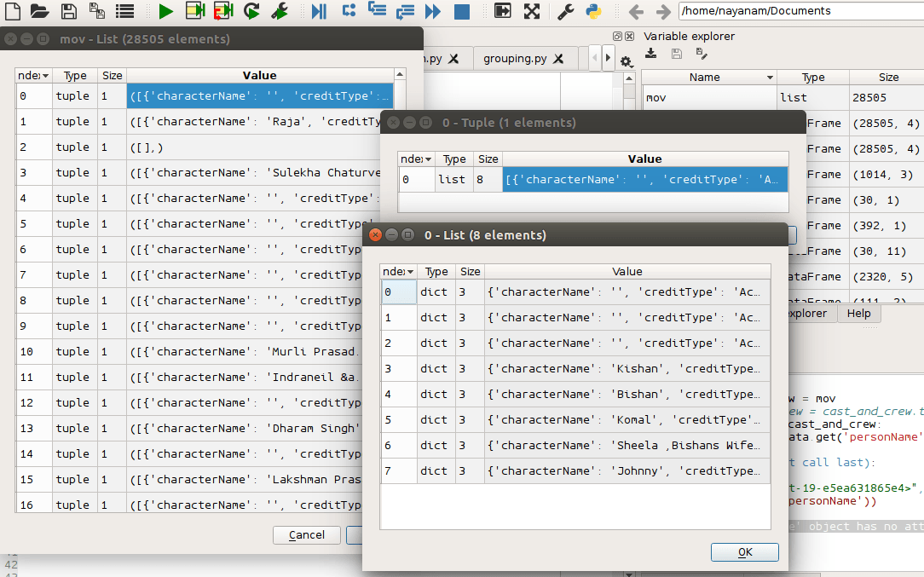This screenshot has width=924, height=577.
Task: Open the Help pane tab
Action: (x=858, y=313)
